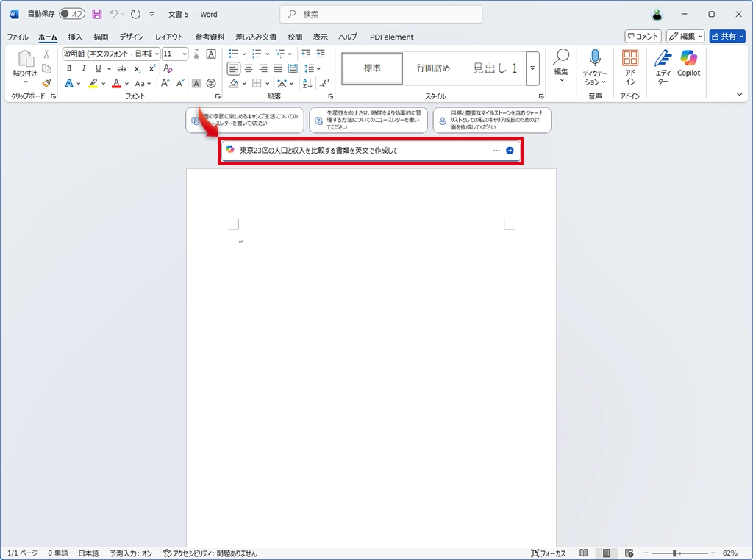The height and width of the screenshot is (560, 753).
Task: Toggle subscript formatting
Action: click(138, 68)
